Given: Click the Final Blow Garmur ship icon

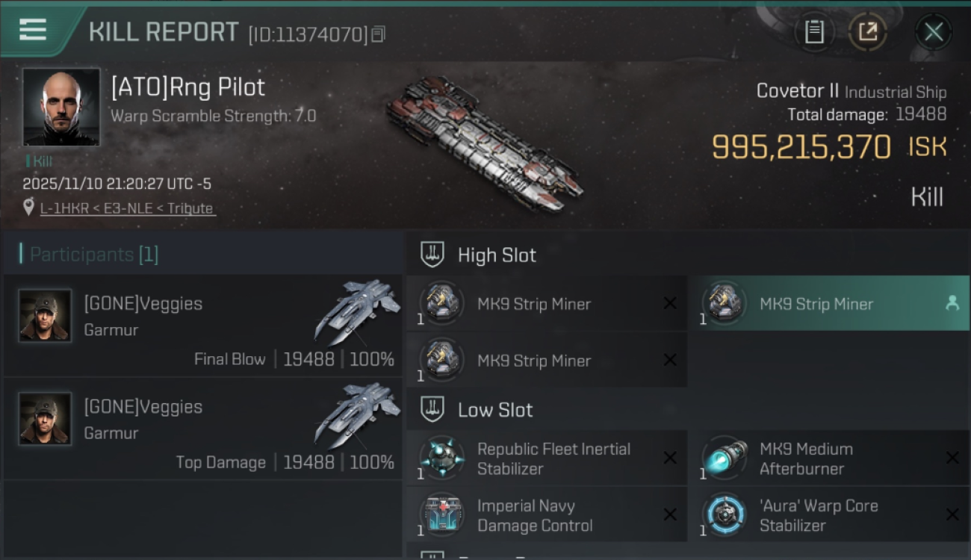Looking at the screenshot, I should click(356, 311).
